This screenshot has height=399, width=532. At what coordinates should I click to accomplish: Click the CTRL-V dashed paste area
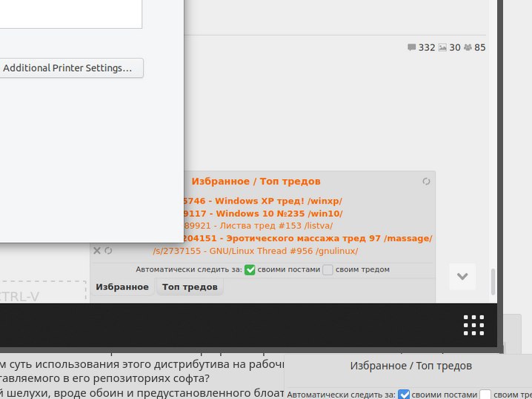42,292
